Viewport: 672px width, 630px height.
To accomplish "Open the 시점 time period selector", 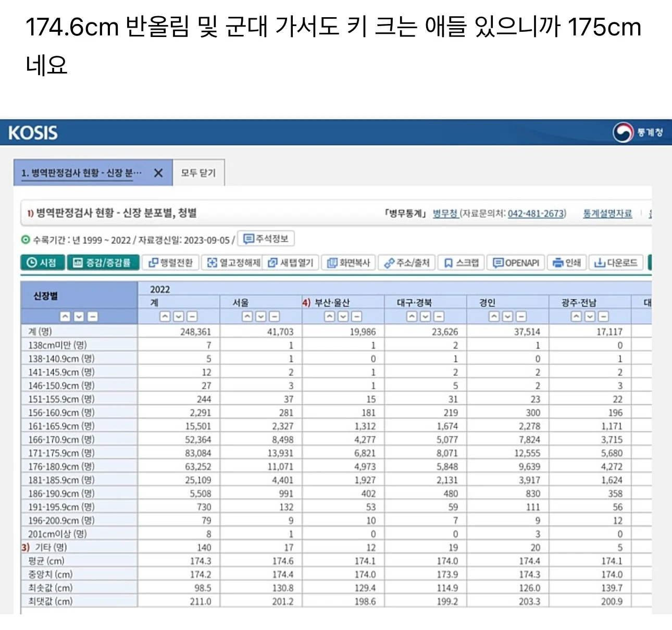I will 43,262.
